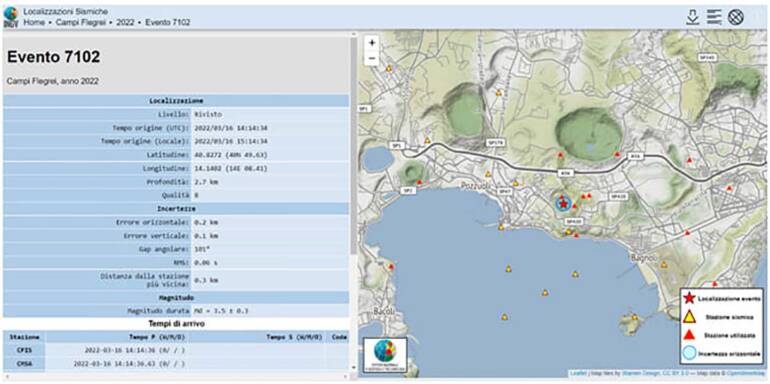Click the yellow station triangle on Nisida island
Screen dimensions: 770x384
coord(634,317)
